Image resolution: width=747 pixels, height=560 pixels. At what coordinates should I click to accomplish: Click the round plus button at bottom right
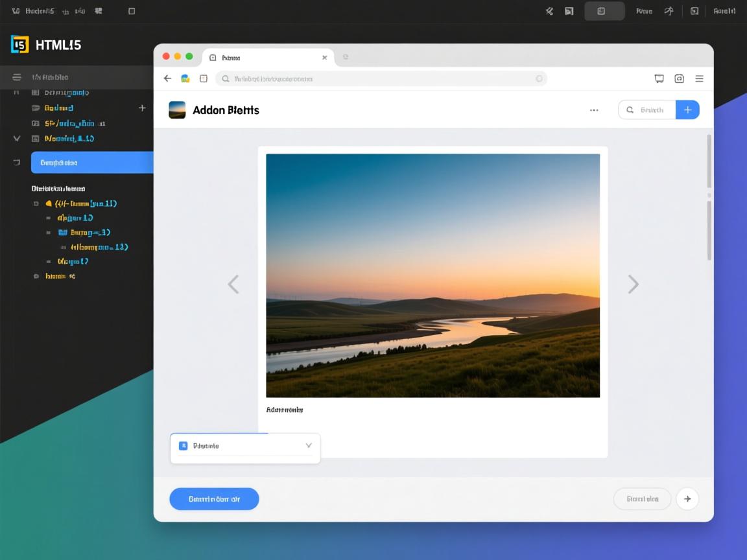point(687,499)
